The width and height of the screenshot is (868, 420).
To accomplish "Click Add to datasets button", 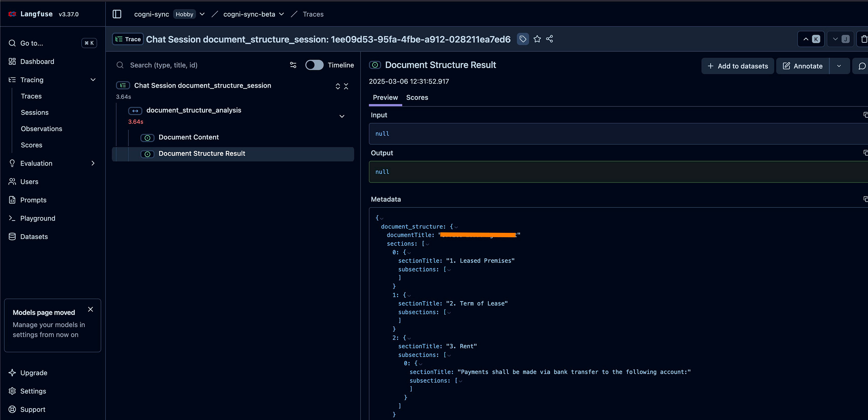I will pos(738,66).
